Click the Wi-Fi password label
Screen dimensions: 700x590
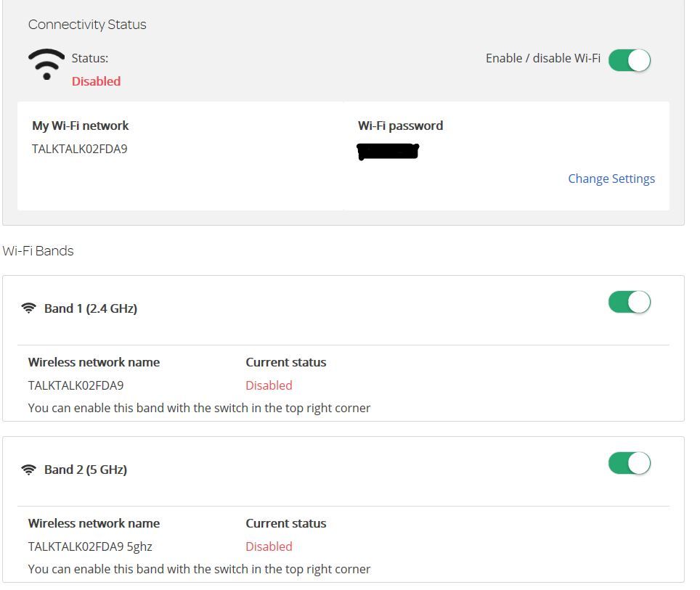[x=399, y=126]
